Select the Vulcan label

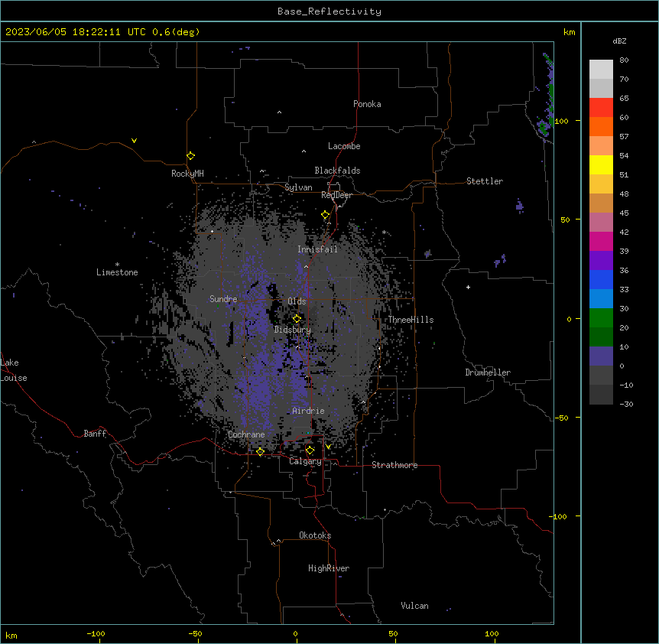[x=414, y=606]
